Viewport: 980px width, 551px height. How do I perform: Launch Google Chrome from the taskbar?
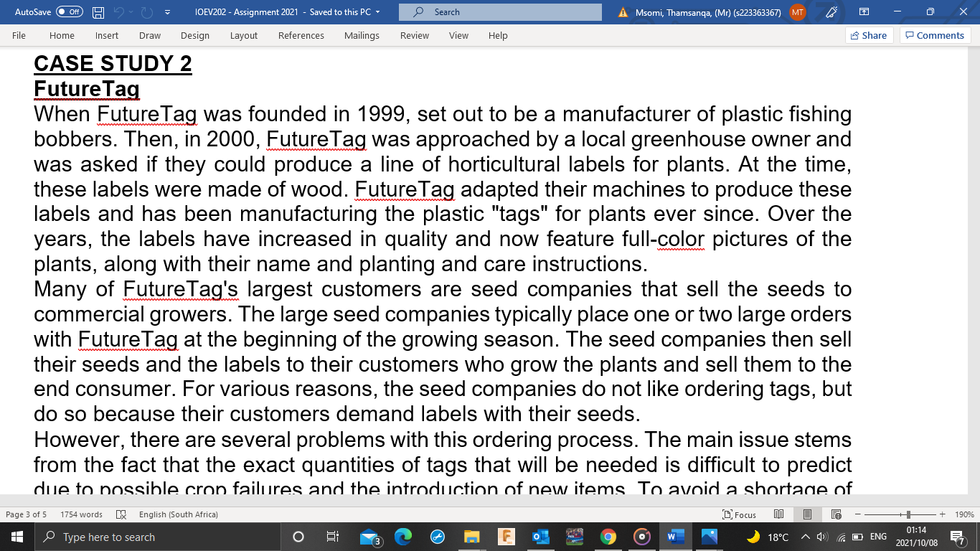pos(607,536)
